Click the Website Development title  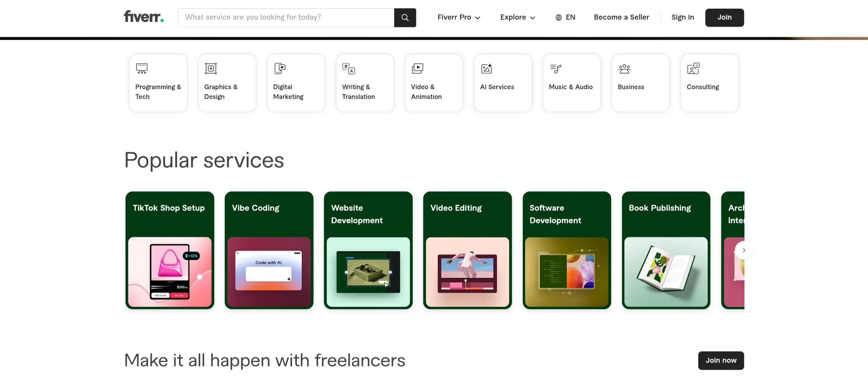coord(357,214)
